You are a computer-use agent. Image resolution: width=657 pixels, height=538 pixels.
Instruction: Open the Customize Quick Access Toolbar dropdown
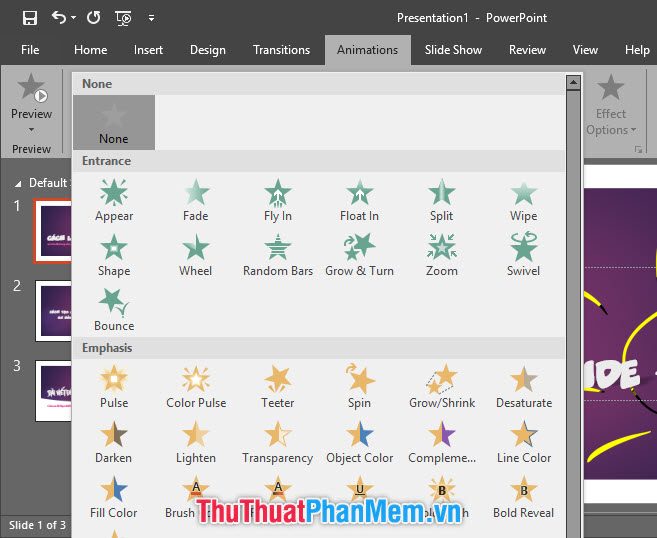tap(151, 17)
